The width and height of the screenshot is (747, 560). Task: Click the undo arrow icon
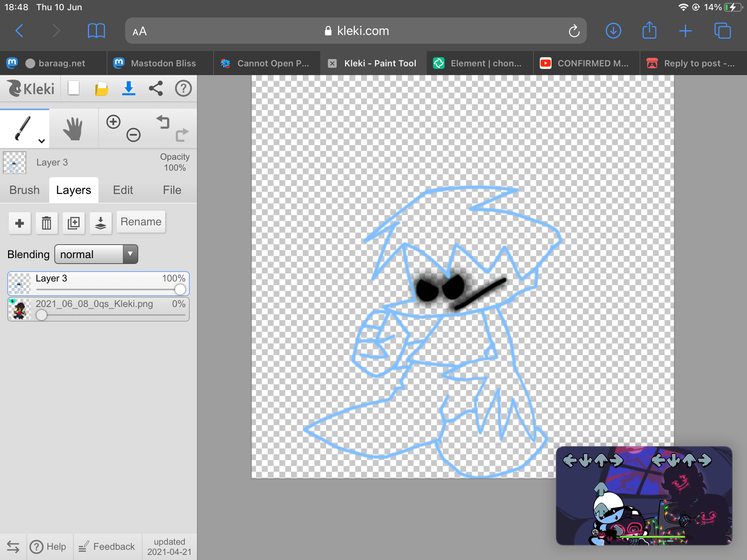[x=163, y=122]
